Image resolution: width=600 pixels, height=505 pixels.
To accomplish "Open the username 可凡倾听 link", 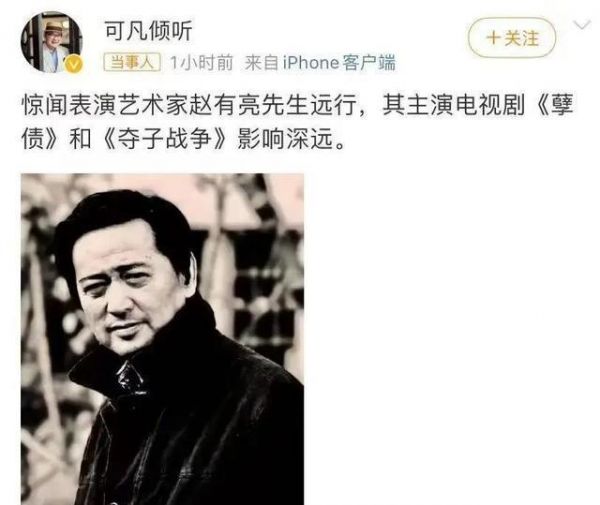I will click(148, 31).
